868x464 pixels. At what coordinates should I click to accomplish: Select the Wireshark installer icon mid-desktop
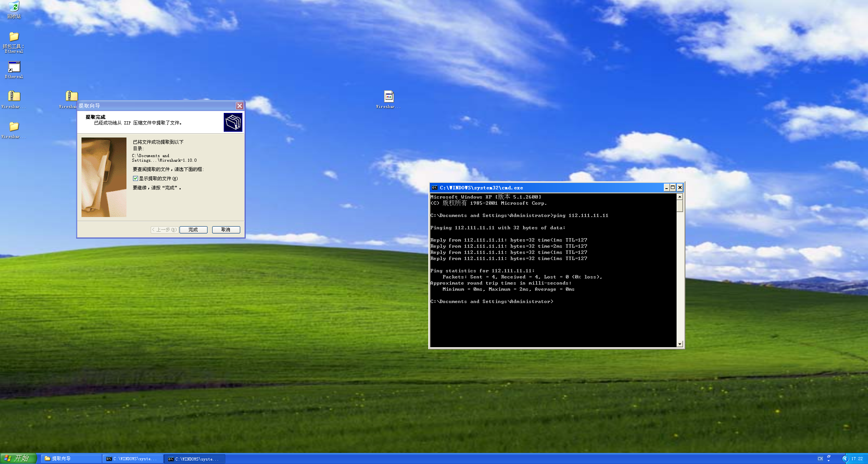389,96
